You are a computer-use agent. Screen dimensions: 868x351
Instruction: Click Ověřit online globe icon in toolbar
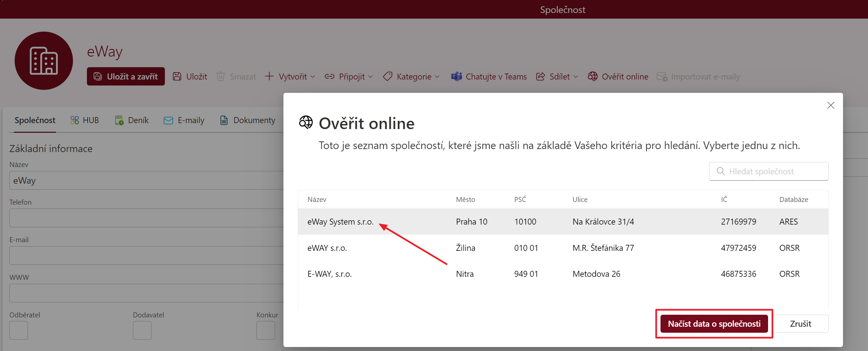click(x=592, y=77)
